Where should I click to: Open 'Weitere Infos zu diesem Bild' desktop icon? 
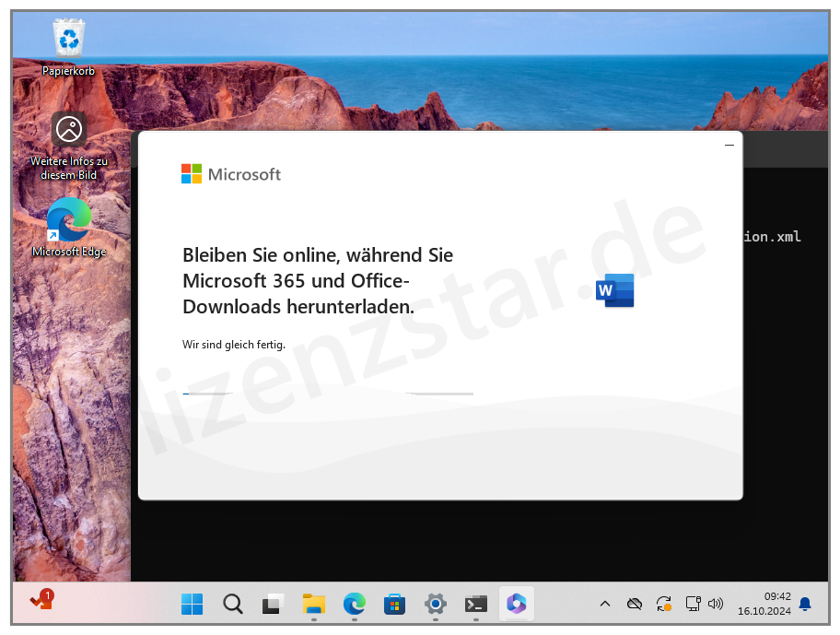[68, 147]
